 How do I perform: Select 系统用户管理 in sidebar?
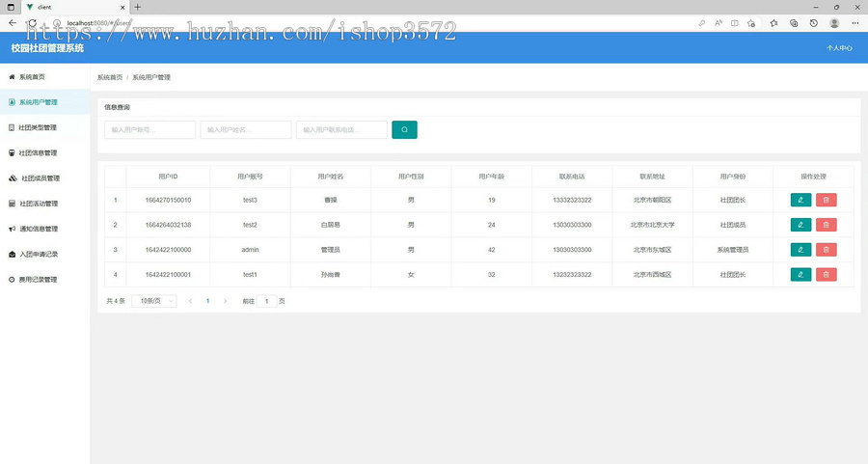tap(44, 102)
